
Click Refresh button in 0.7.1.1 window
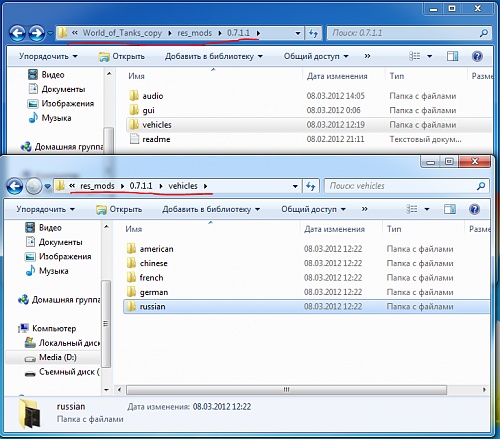point(313,33)
